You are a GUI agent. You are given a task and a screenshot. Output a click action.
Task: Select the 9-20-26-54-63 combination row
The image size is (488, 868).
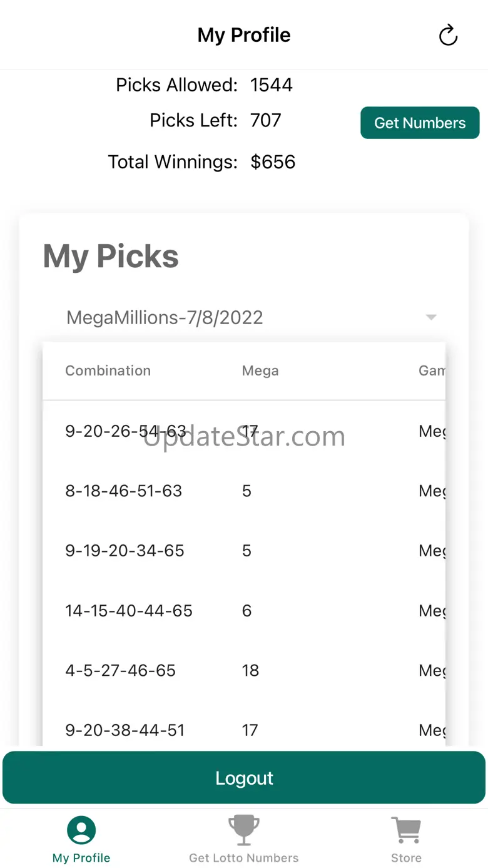(x=126, y=431)
